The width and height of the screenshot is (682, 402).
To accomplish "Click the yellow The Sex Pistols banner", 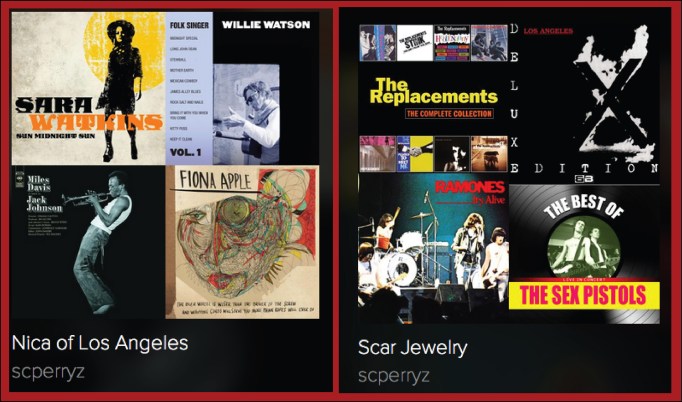I will tap(584, 295).
